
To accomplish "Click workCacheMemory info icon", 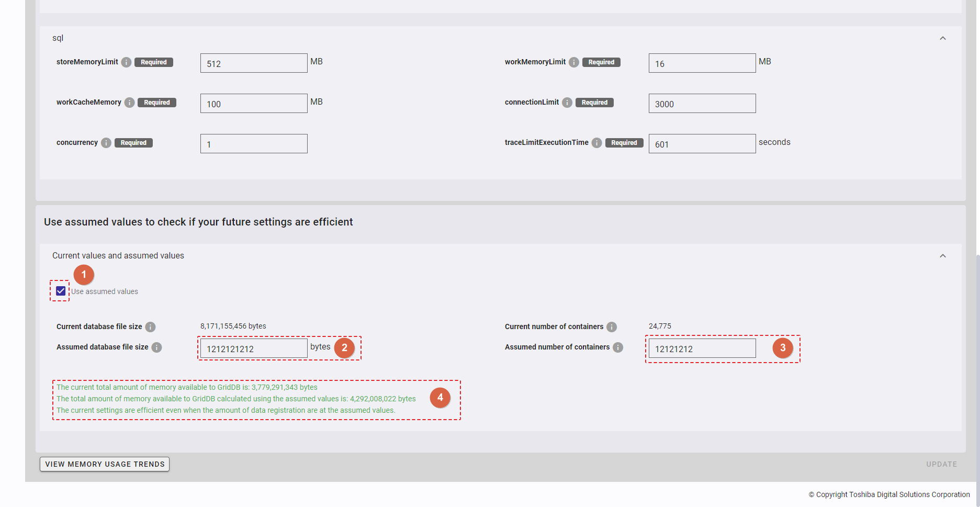I will click(130, 103).
